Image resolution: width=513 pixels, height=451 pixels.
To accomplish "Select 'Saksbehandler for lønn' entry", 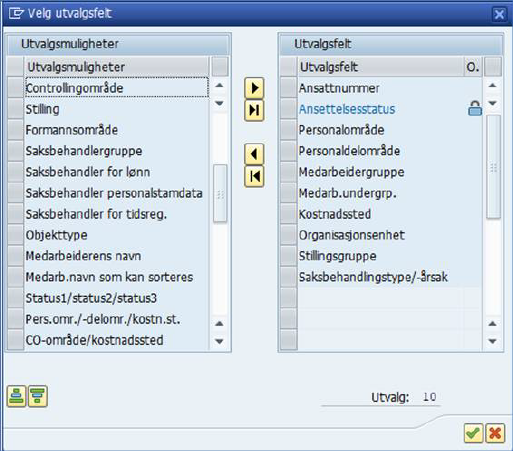I will [117, 172].
